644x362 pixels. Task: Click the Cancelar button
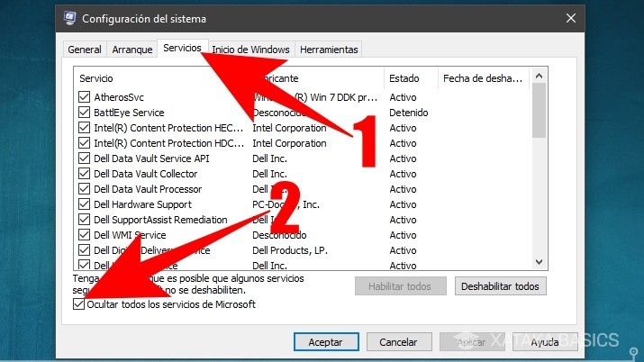399,342
